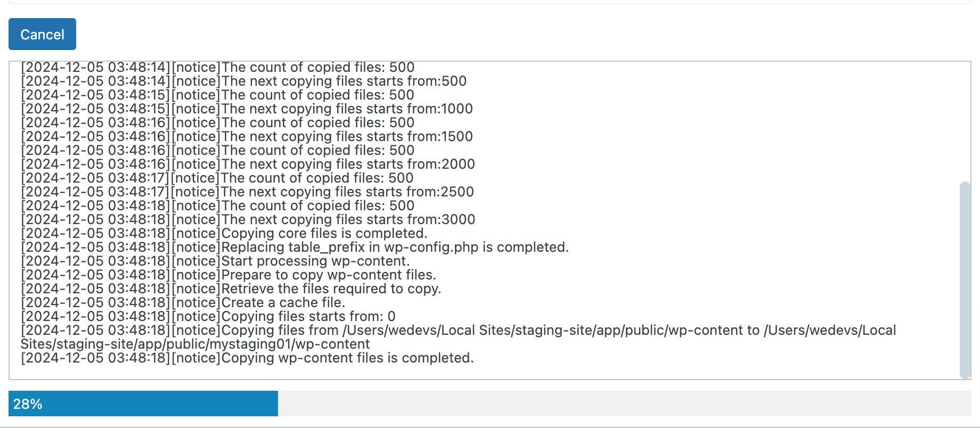Click the 'starts from:2500' log entry
This screenshot has height=428, width=980.
247,192
